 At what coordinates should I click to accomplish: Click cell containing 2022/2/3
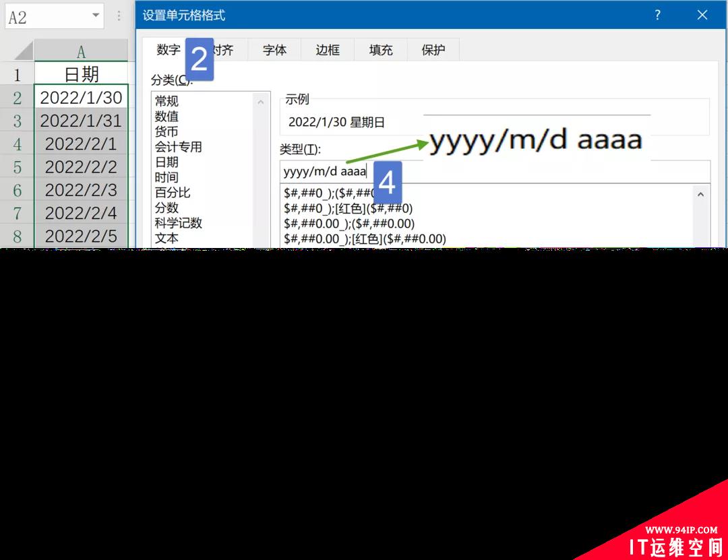click(x=81, y=190)
